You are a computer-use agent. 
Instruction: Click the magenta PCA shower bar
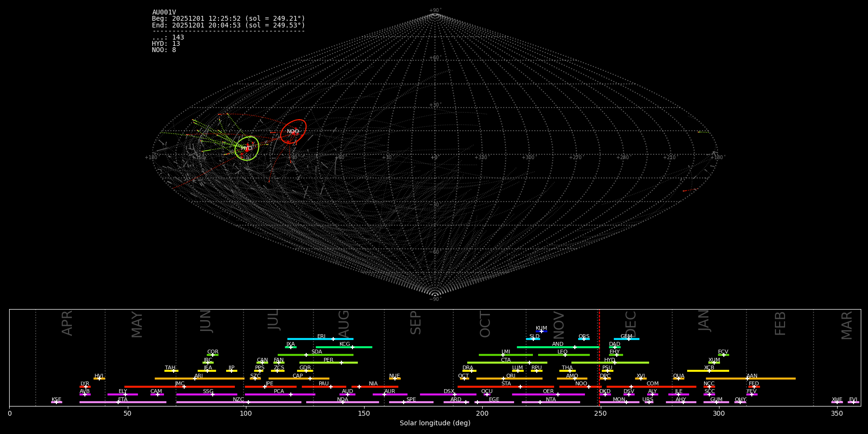point(280,394)
